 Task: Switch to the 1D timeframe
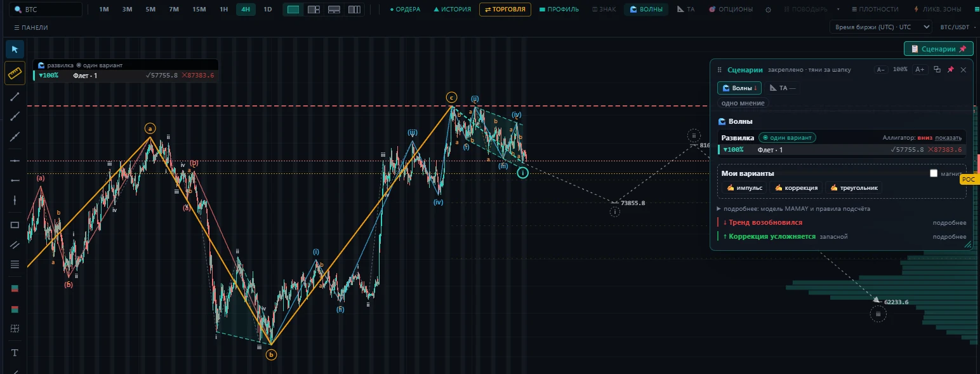(268, 10)
